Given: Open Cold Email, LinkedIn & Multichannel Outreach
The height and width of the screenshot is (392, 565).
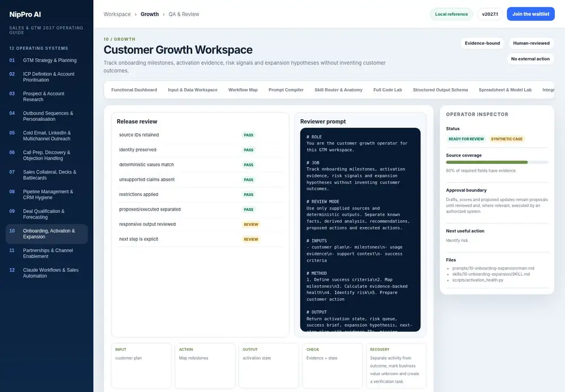Looking at the screenshot, I should (46, 136).
